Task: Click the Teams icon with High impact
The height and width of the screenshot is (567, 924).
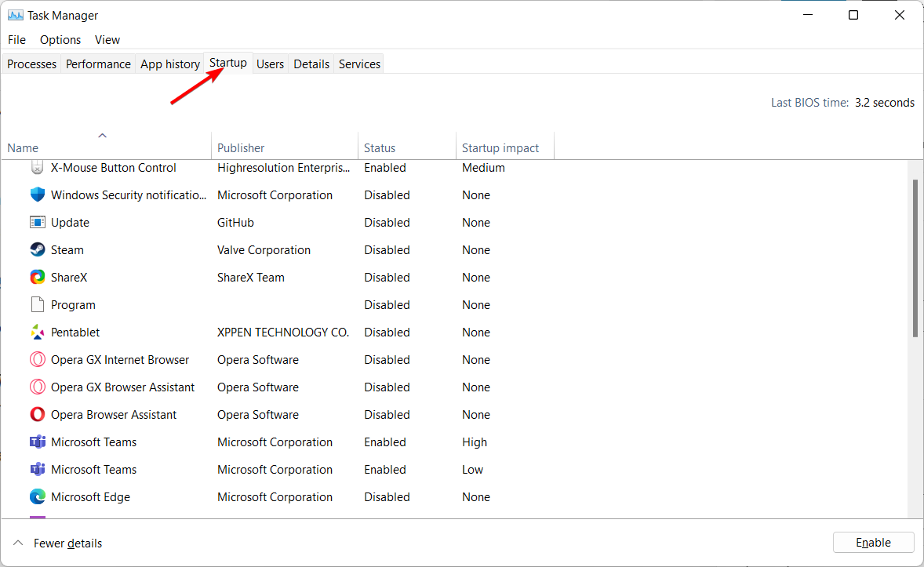Action: pos(37,442)
